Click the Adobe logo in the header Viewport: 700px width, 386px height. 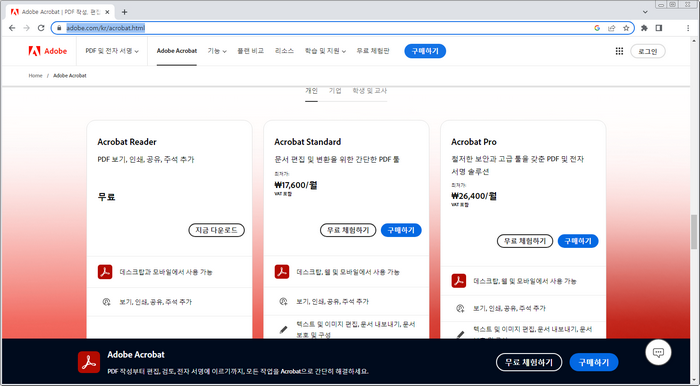47,51
